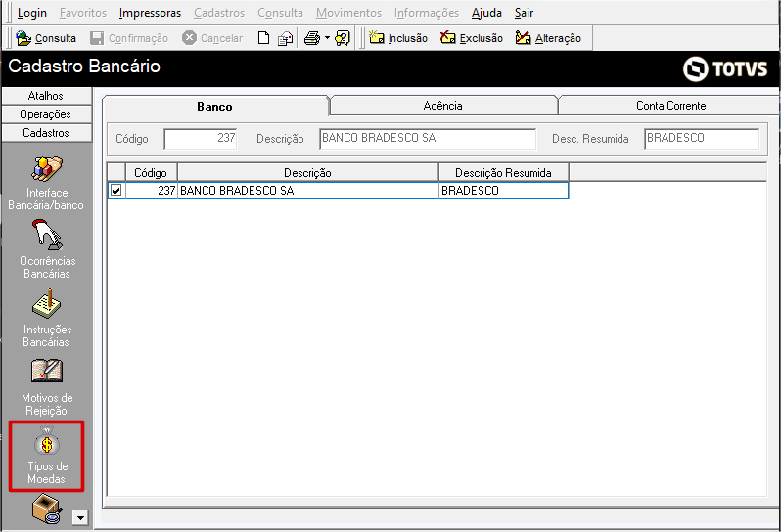Click the Cancelar toolbar button

[x=212, y=38]
